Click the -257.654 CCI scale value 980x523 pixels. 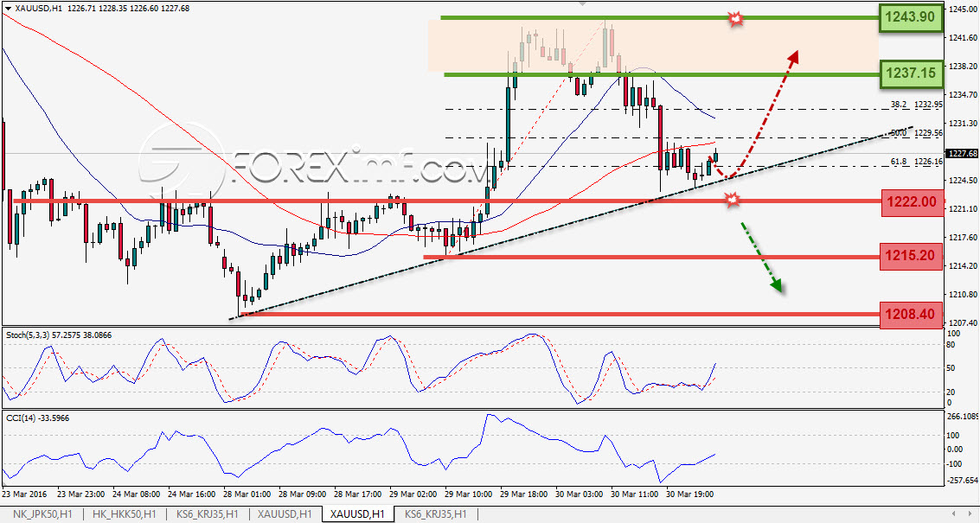(x=963, y=481)
